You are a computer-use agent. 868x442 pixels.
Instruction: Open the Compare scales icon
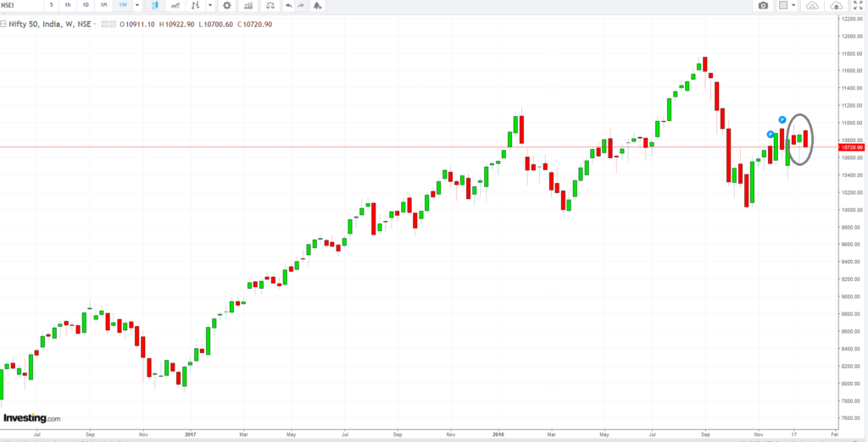tap(270, 6)
